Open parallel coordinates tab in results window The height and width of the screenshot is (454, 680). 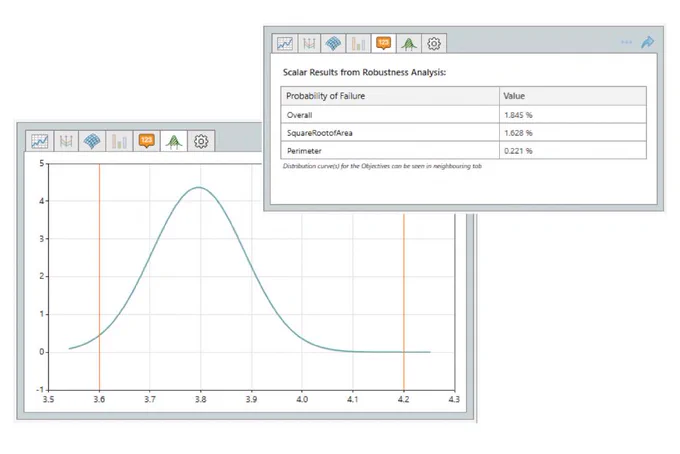pyautogui.click(x=309, y=43)
